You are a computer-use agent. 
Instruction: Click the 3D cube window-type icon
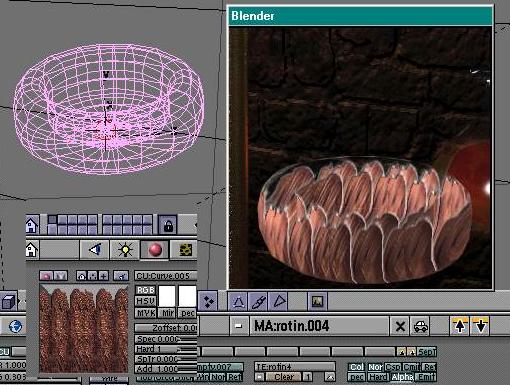(8, 301)
